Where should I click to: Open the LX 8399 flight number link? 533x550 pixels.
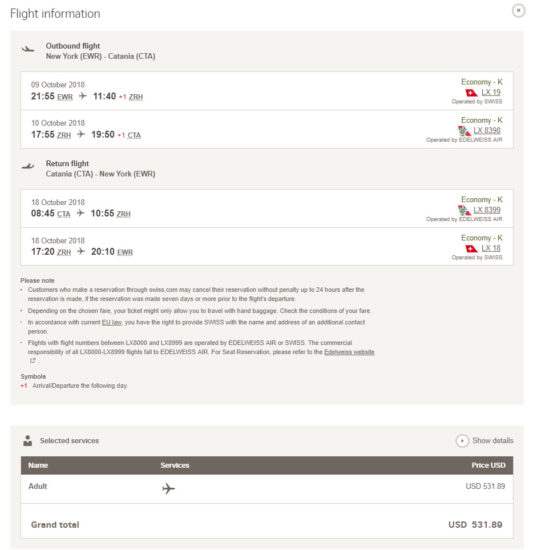click(487, 210)
